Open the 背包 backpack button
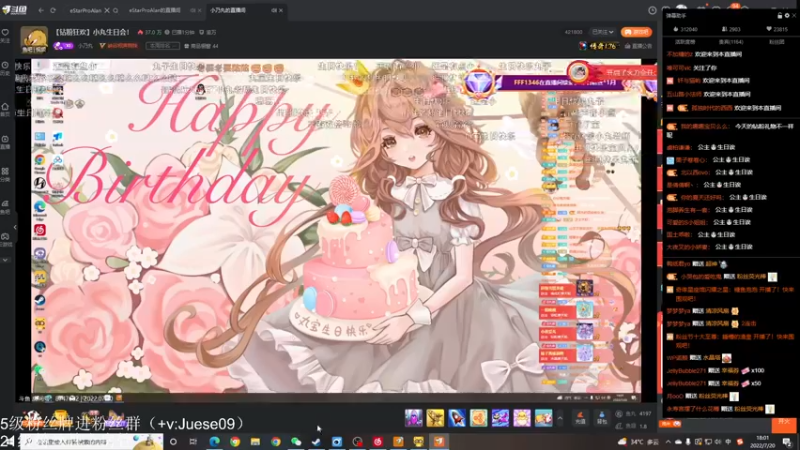The width and height of the screenshot is (800, 450). (x=602, y=418)
